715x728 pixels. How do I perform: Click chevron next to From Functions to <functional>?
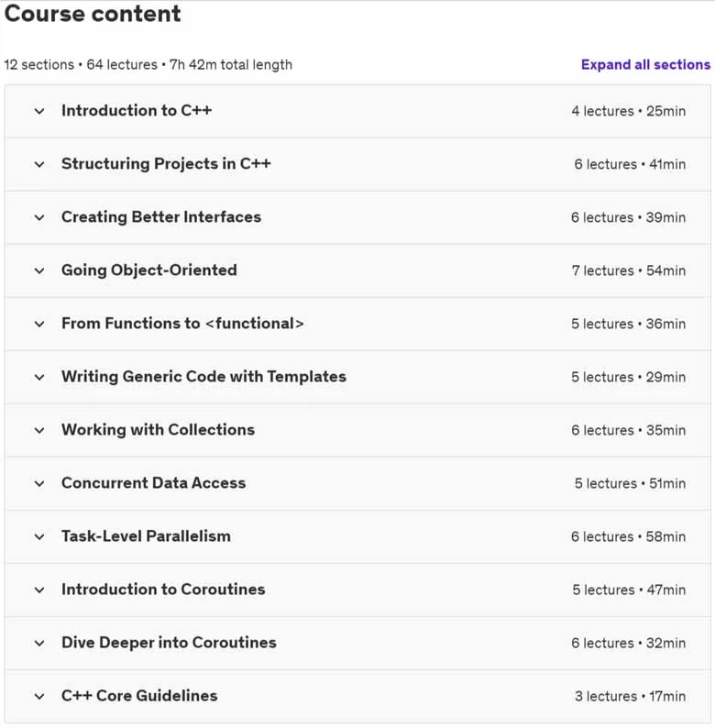point(39,324)
